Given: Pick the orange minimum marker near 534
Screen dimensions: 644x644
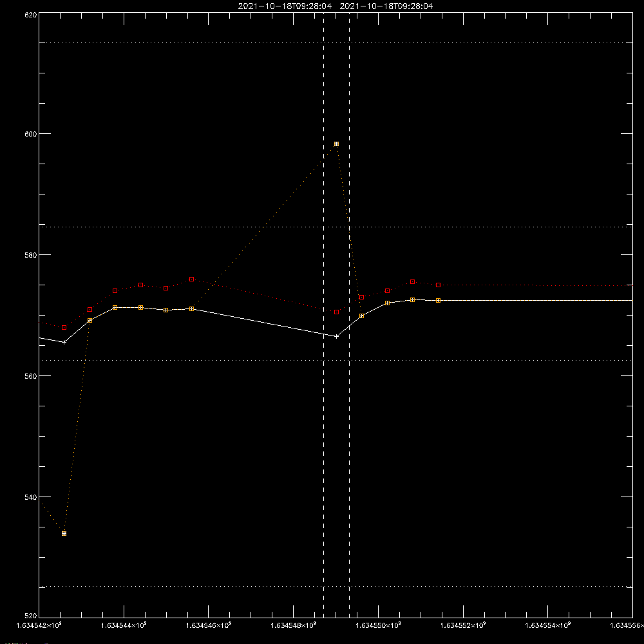Looking at the screenshot, I should pos(64,533).
